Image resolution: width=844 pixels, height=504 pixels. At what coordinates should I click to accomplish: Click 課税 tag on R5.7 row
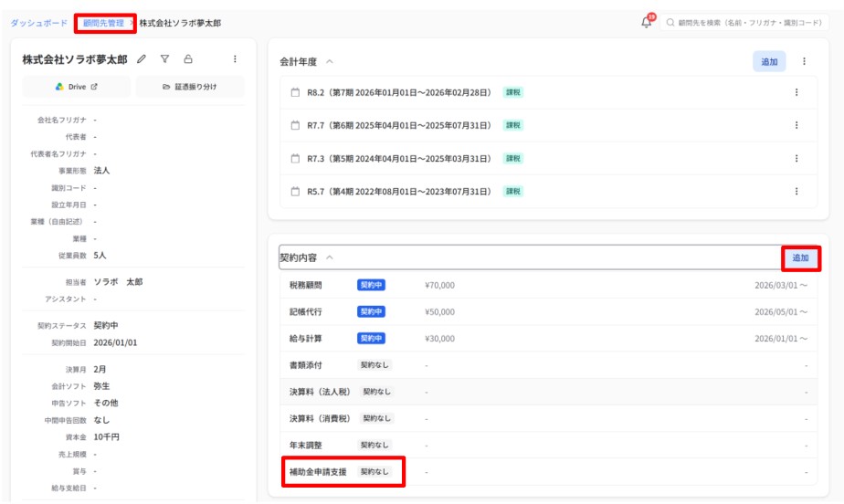(x=513, y=192)
